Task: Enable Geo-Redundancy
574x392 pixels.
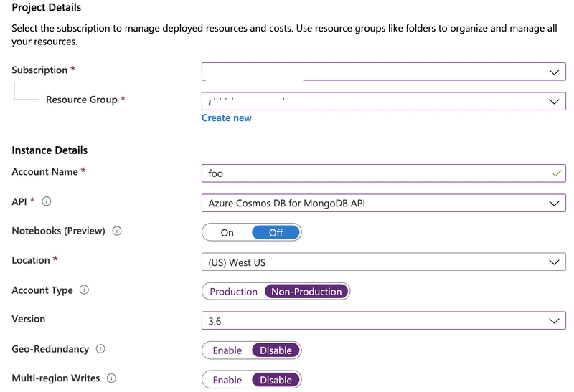Action: tap(227, 350)
